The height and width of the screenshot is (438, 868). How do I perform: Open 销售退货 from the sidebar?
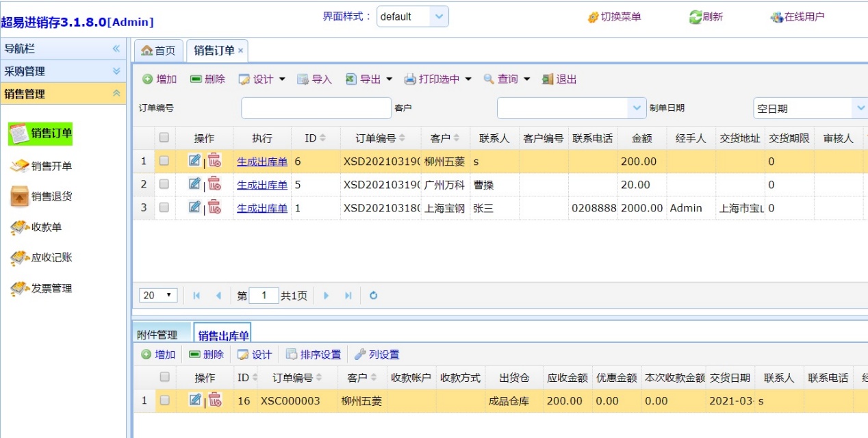(x=41, y=196)
